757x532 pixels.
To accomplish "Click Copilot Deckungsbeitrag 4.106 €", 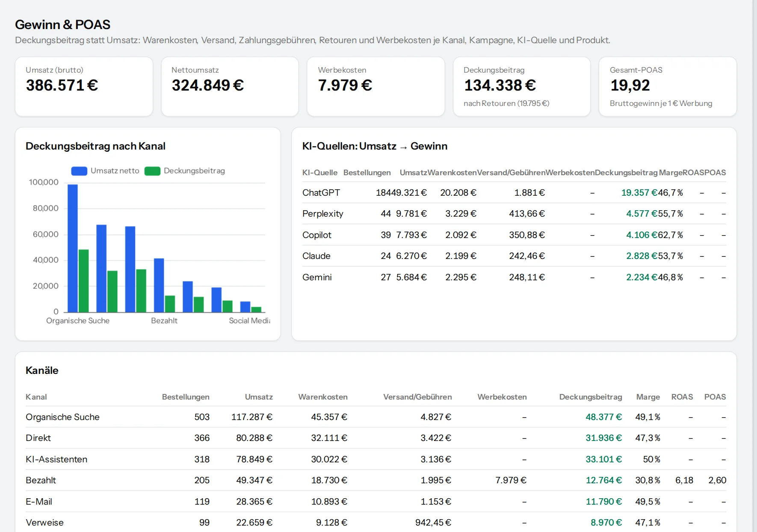I will pos(642,235).
